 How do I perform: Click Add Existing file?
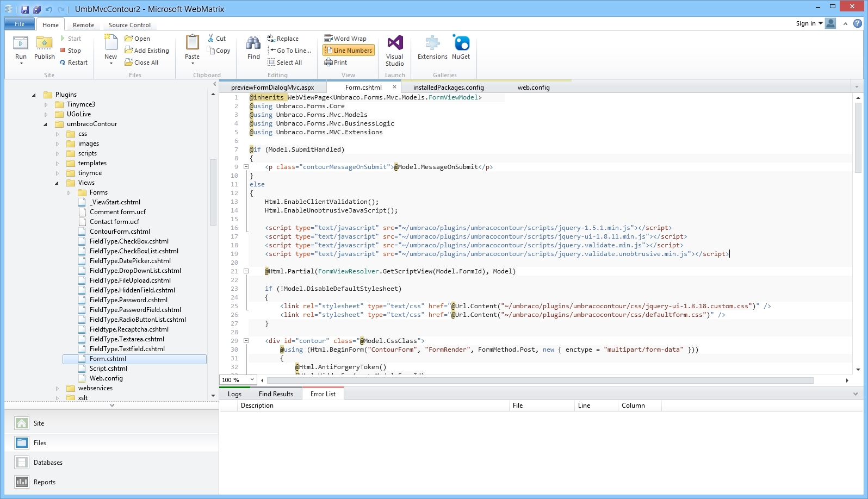[147, 51]
